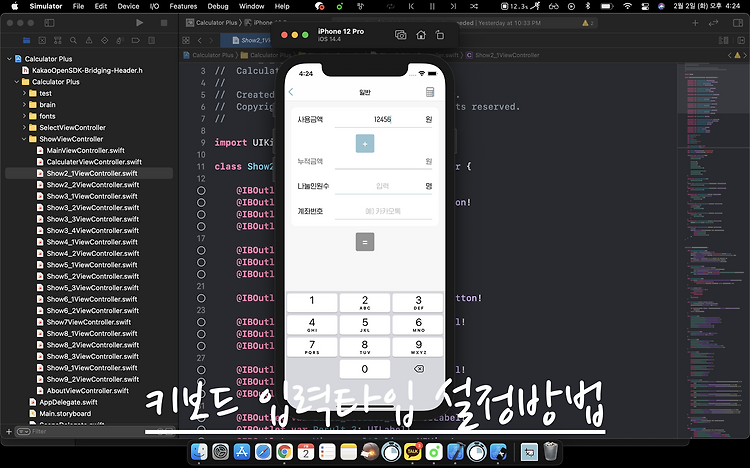Add a file with navigator plus button
The height and width of the screenshot is (468, 750).
[x=9, y=432]
